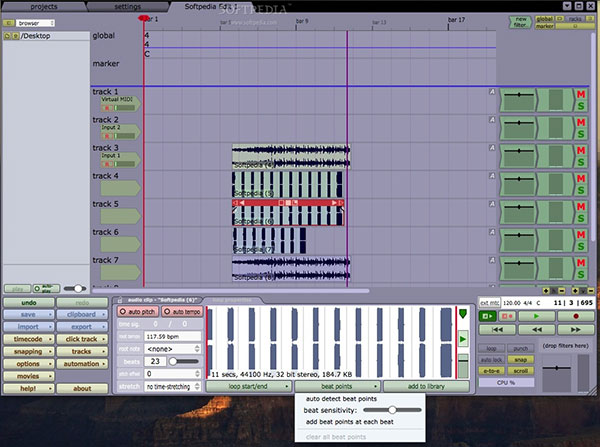
Task: Click the fast-forward transport button
Action: [576, 330]
